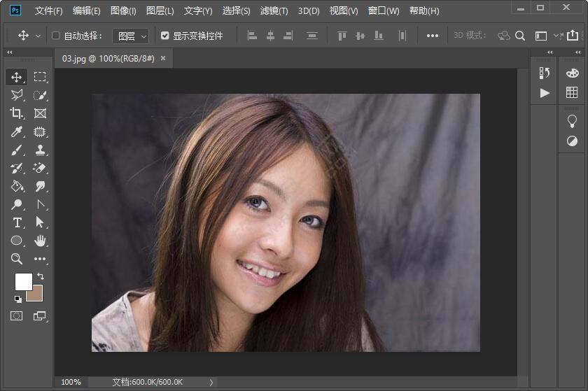Open the 滤镜(T) menu
Image resolution: width=588 pixels, height=391 pixels.
(x=274, y=11)
